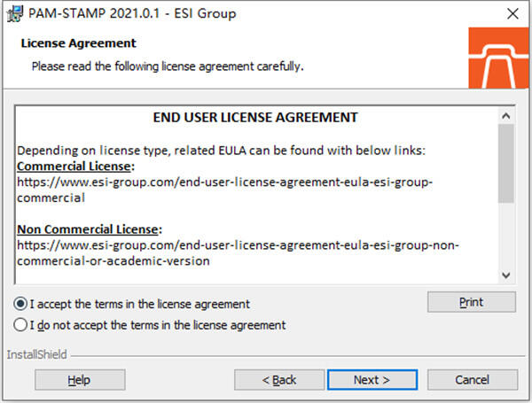Click the 'END USER LICENSE AGREEMENT' heading
The height and width of the screenshot is (403, 532).
(255, 117)
